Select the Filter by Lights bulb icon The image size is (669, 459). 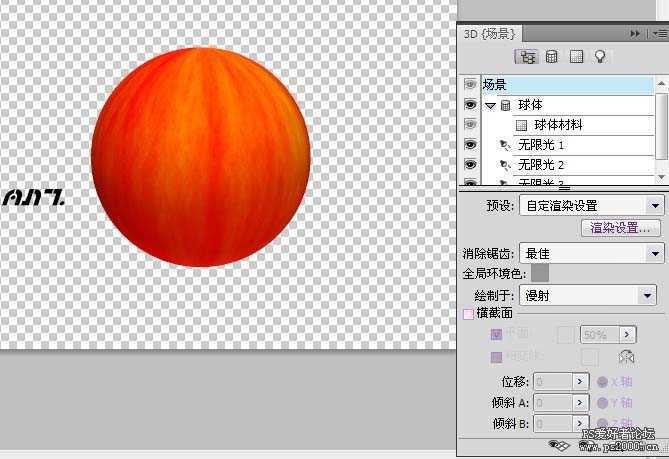click(x=600, y=57)
